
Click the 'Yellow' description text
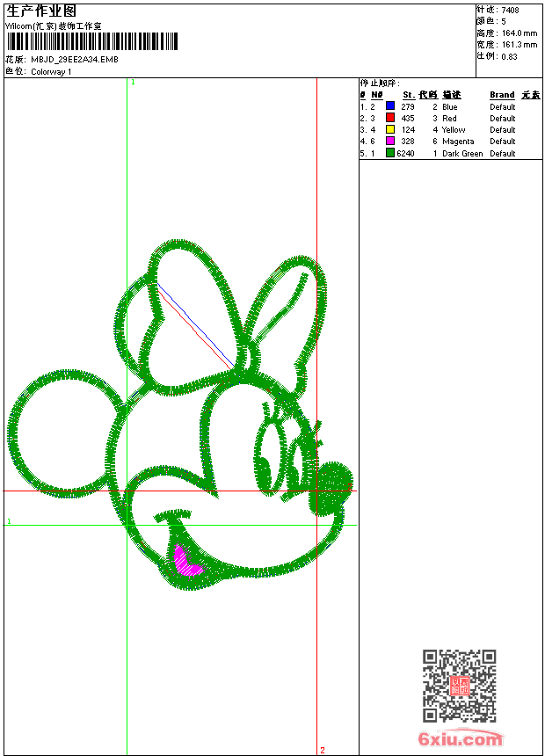(454, 130)
